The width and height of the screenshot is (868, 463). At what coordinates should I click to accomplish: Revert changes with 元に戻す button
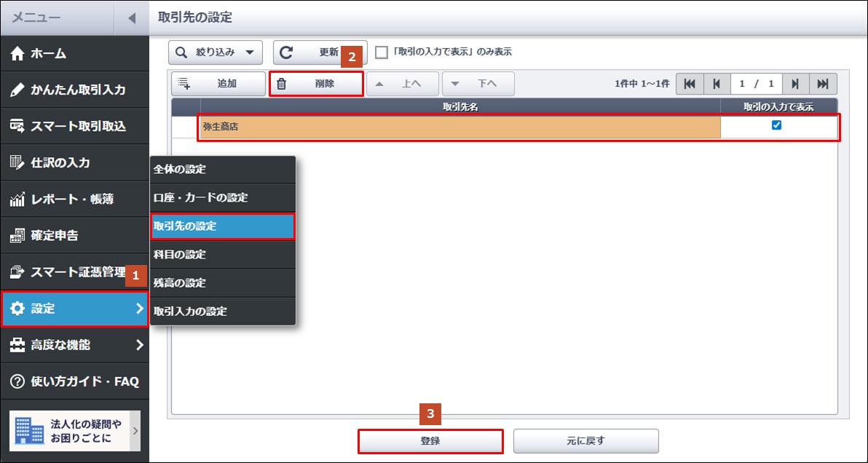point(585,441)
